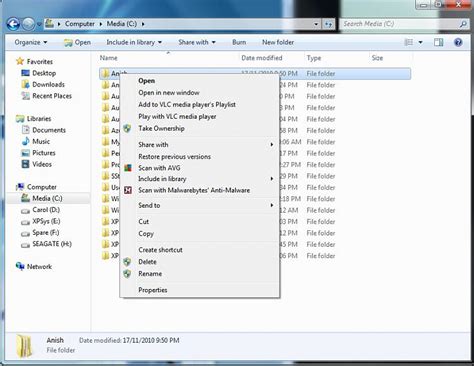The height and width of the screenshot is (366, 474).
Task: Expand the Send to submenu
Action: (199, 205)
